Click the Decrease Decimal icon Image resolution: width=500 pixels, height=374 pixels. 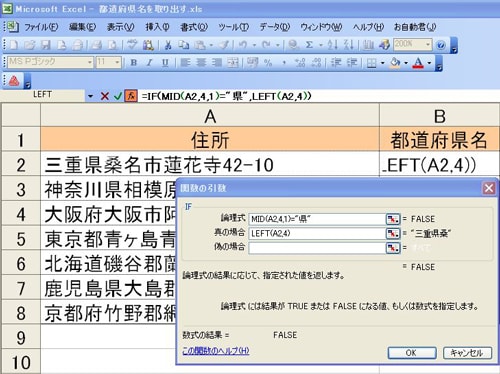pyautogui.click(x=316, y=62)
